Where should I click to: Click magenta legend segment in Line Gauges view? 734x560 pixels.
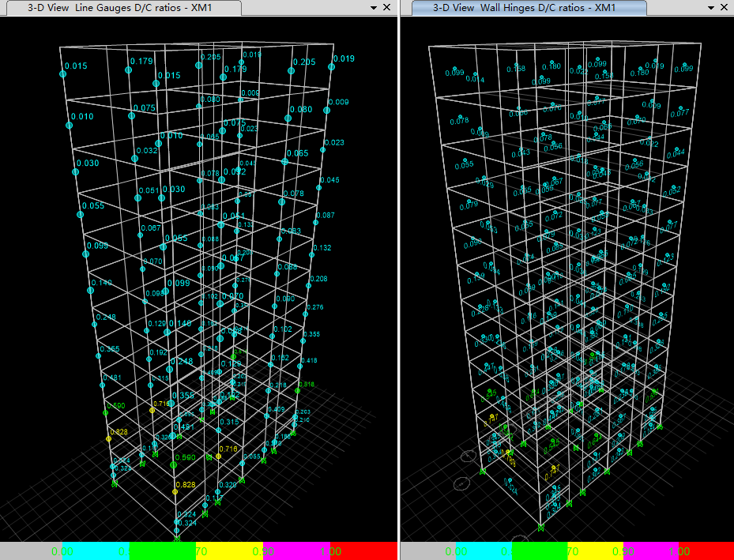tap(296, 551)
